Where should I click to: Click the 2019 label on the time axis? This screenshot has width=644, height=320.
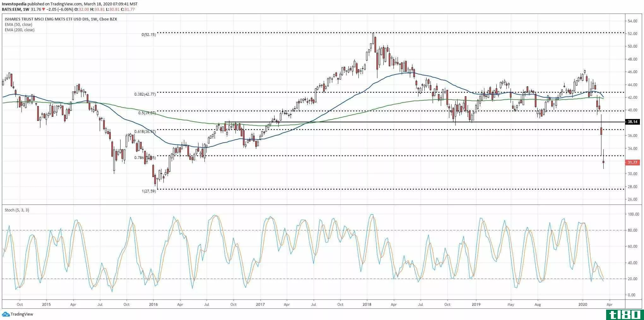(476, 305)
